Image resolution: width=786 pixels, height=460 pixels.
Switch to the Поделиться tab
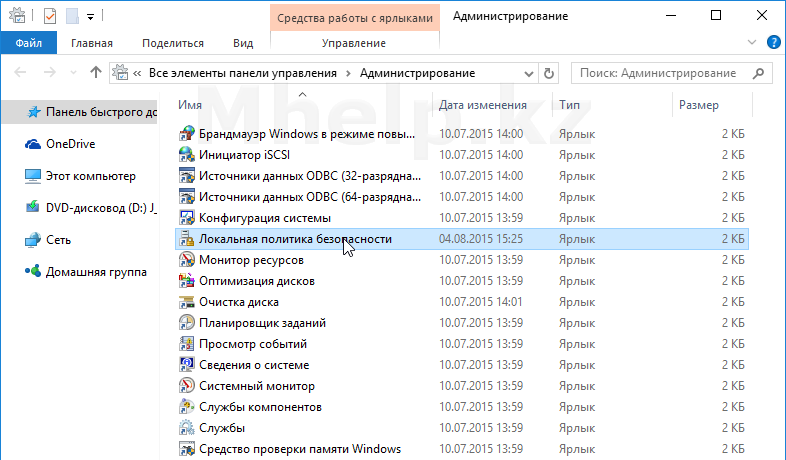tap(173, 43)
